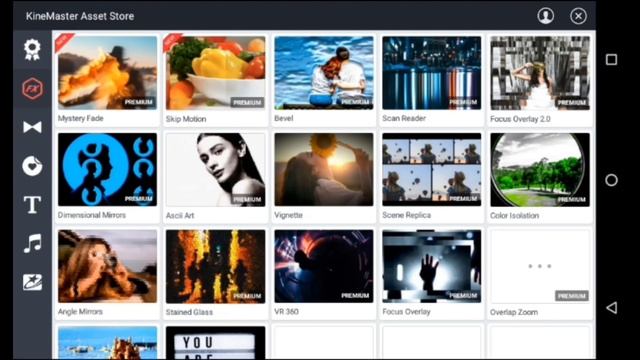Click the Premium badge on Overlap Zoom

(x=571, y=296)
